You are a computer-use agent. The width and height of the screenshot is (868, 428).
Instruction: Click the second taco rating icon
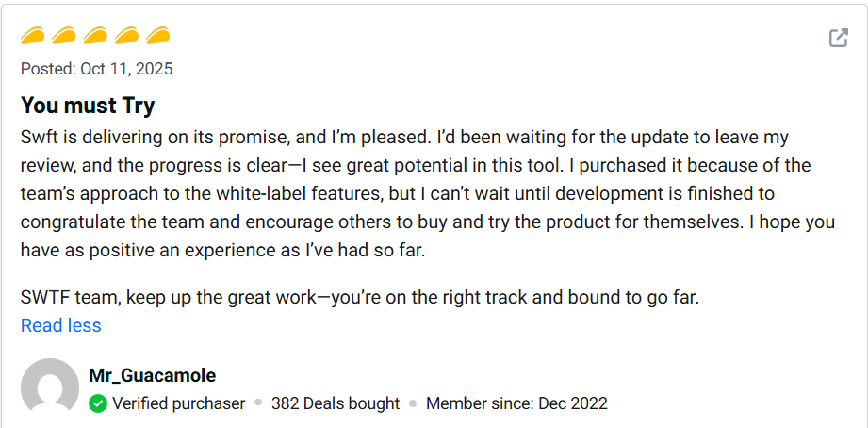tap(64, 36)
